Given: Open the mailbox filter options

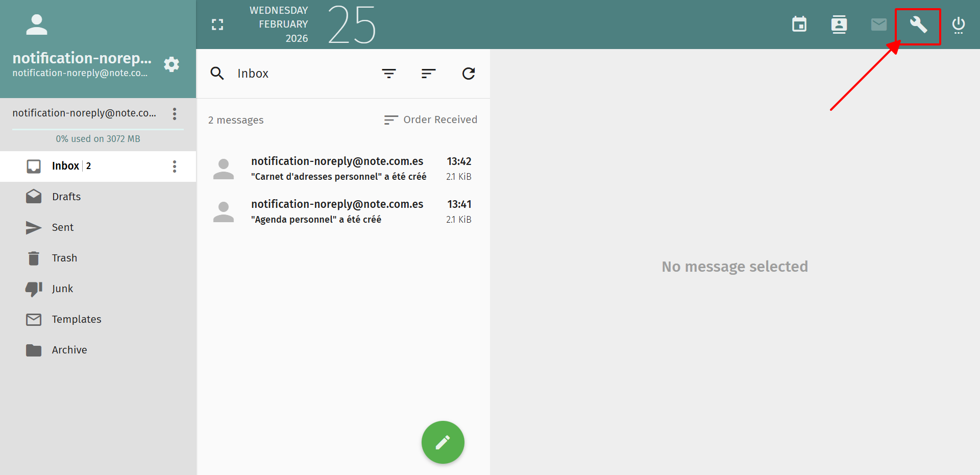Looking at the screenshot, I should [389, 74].
